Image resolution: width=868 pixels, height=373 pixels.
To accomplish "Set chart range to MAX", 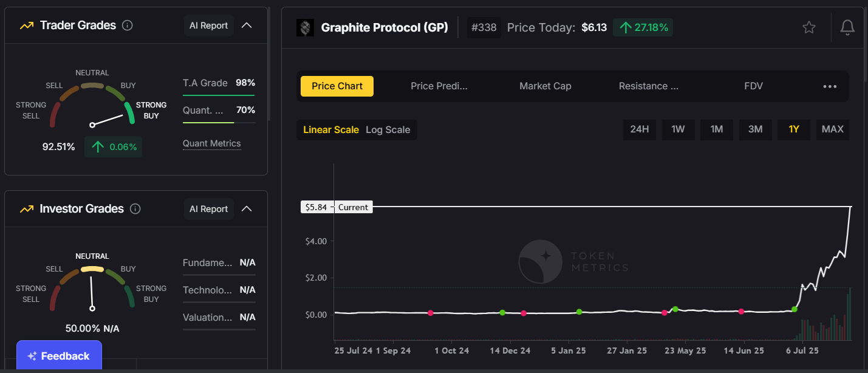I will click(833, 129).
